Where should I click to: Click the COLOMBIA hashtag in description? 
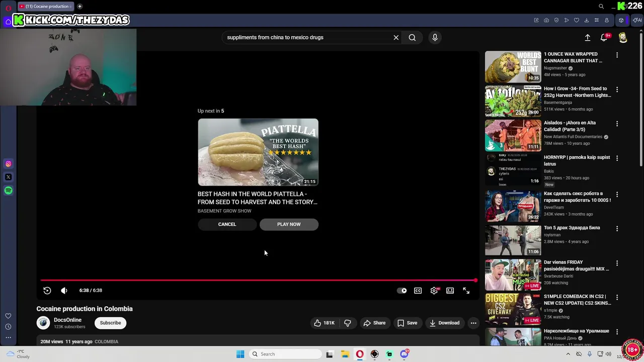tap(106, 342)
